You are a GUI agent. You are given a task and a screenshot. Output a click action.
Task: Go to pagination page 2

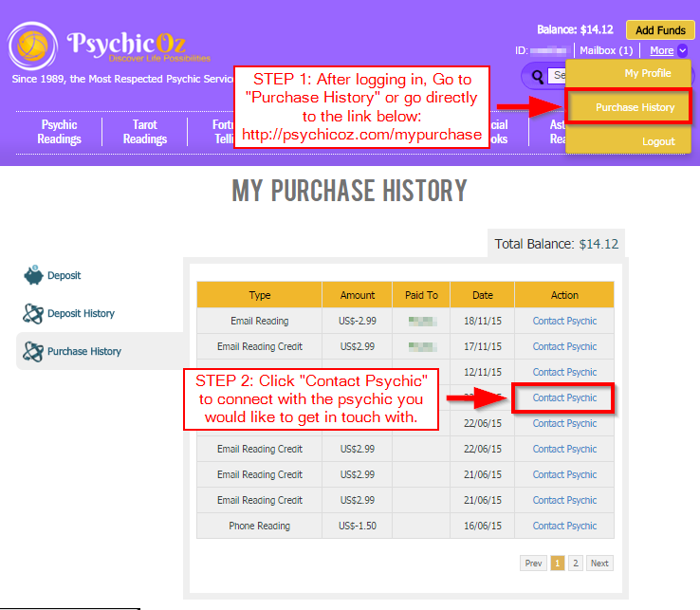576,564
